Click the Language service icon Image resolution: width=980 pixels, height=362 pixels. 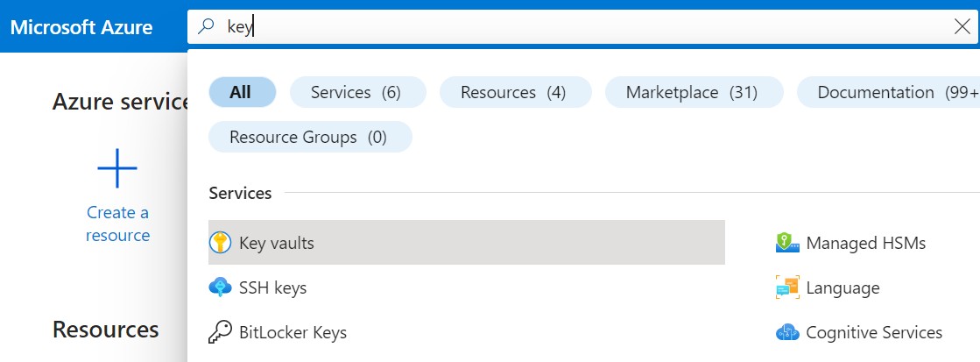pos(787,287)
